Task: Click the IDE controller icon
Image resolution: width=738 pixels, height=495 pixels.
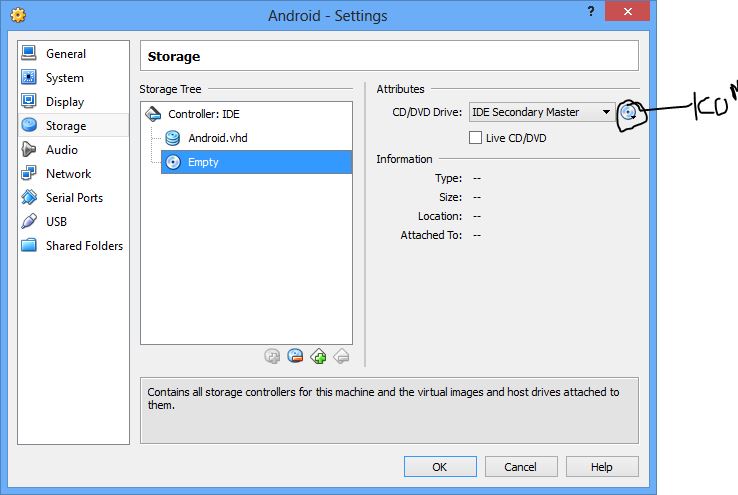Action: (153, 113)
